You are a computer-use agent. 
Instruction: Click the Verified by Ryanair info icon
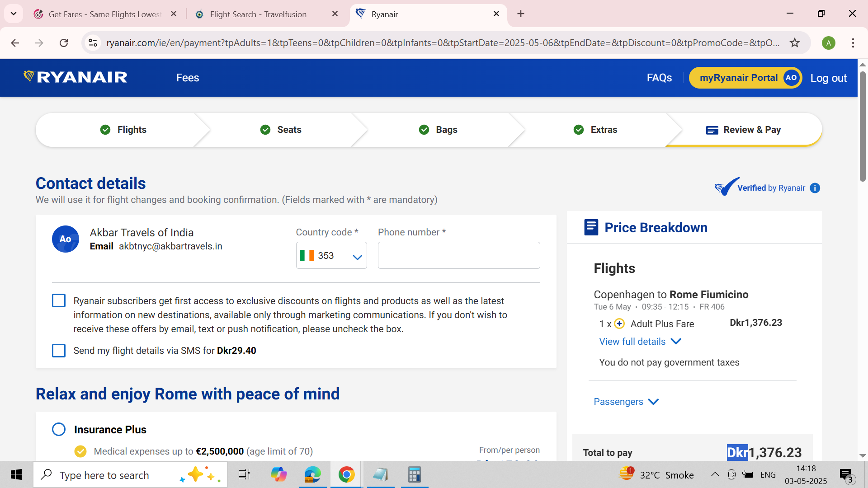[x=815, y=188]
